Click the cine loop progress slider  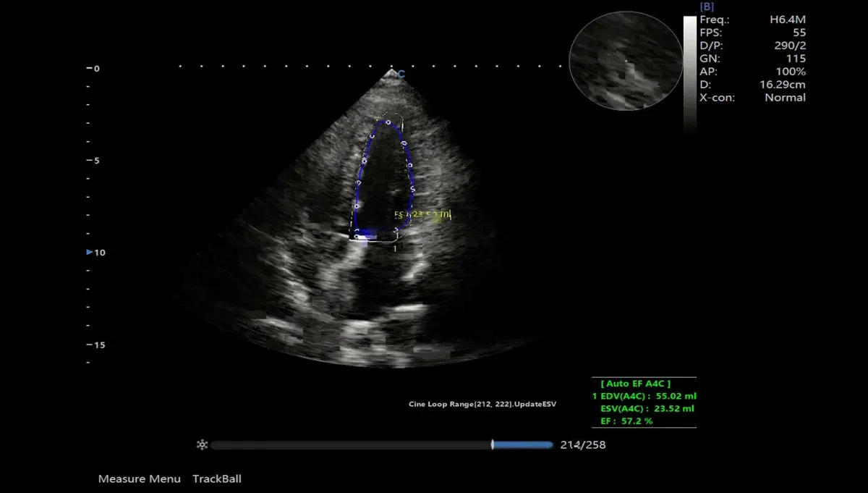(x=382, y=444)
